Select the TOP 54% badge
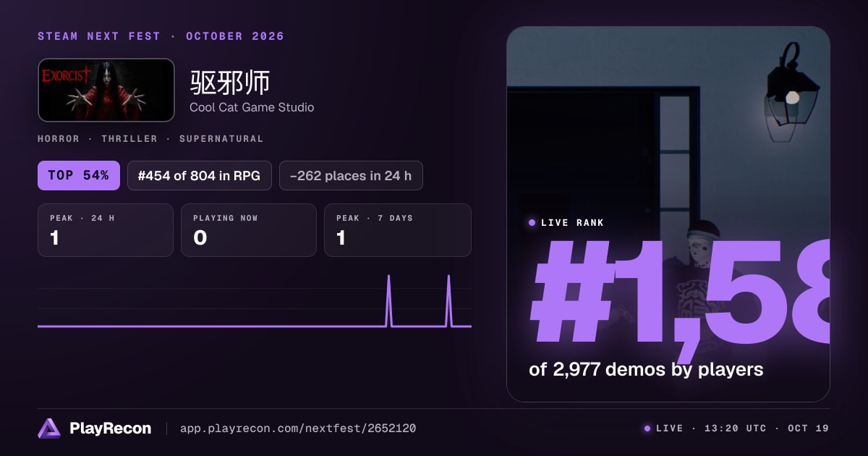This screenshot has width=868, height=456. (x=79, y=175)
